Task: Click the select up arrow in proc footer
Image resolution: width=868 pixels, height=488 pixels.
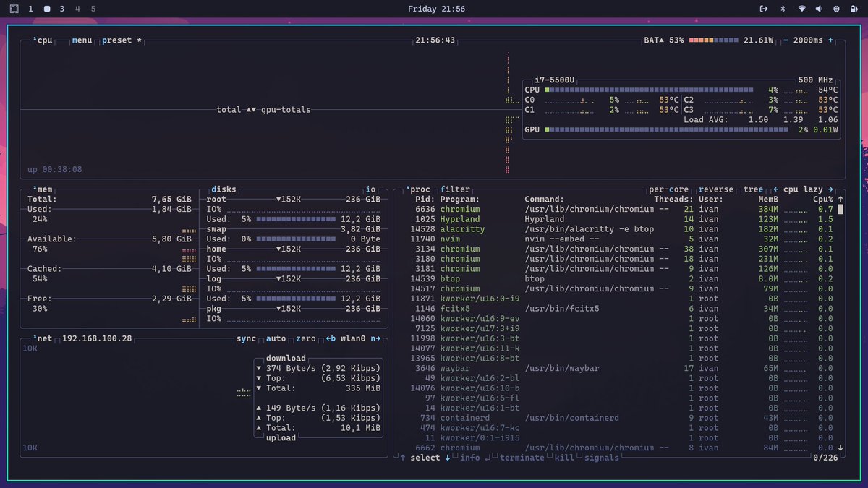Action: [x=403, y=458]
